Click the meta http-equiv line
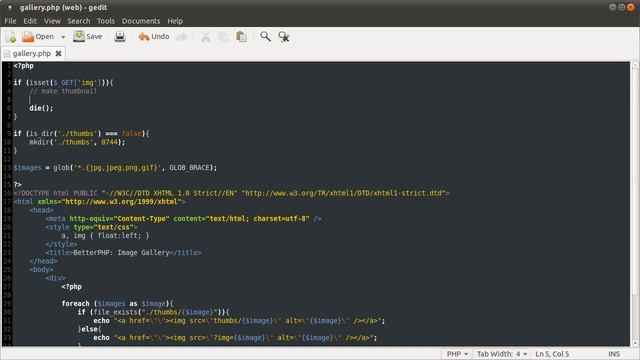Screen dimensions: 640x360 pyautogui.click(x=183, y=219)
